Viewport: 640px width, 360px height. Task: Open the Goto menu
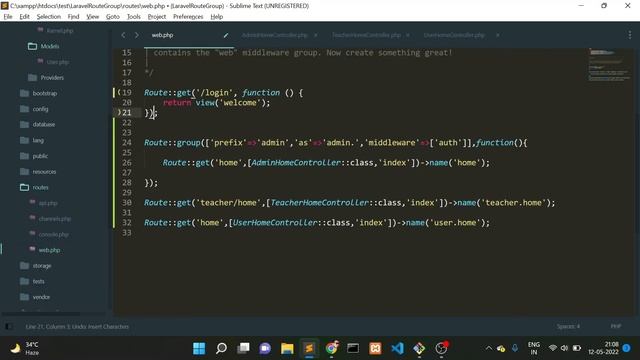[113, 17]
